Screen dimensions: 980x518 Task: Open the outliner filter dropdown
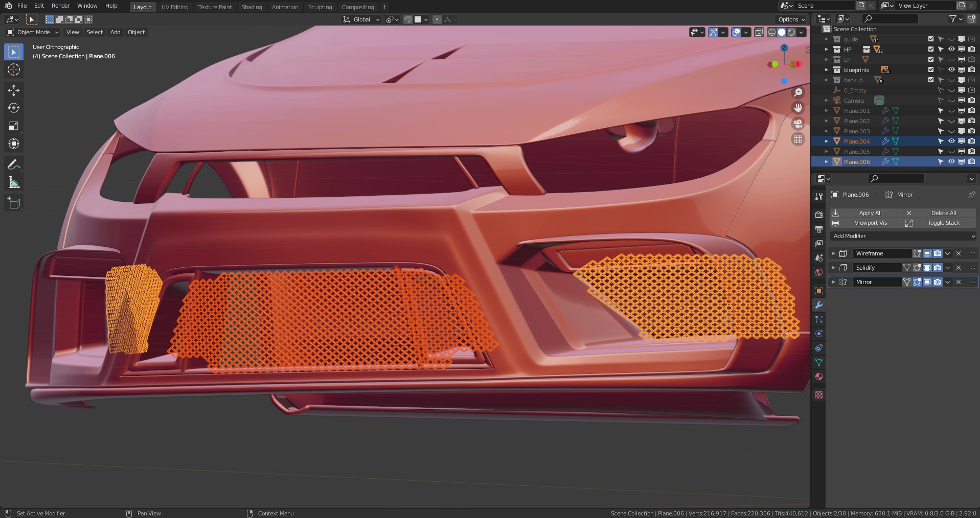956,19
